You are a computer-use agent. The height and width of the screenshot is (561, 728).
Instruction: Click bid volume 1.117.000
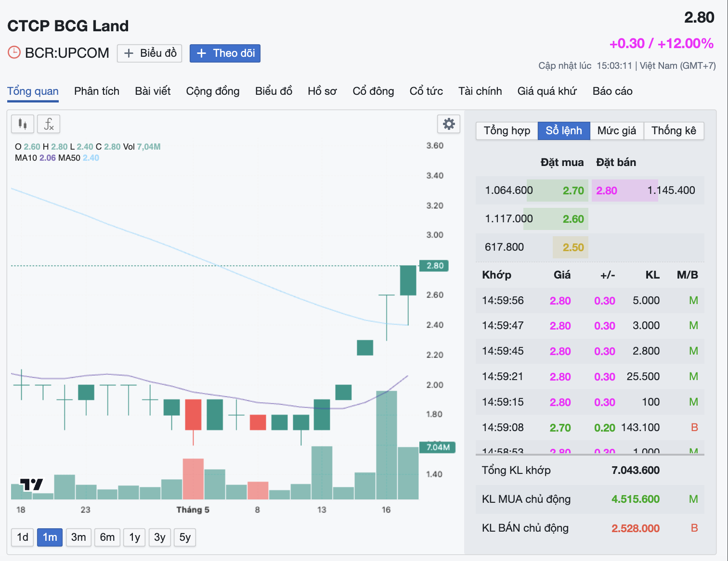click(509, 219)
